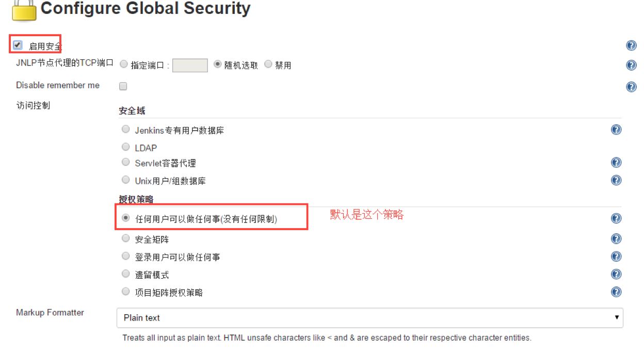Click help icon for 启用安全 option
This screenshot has width=644, height=352.
point(631,46)
